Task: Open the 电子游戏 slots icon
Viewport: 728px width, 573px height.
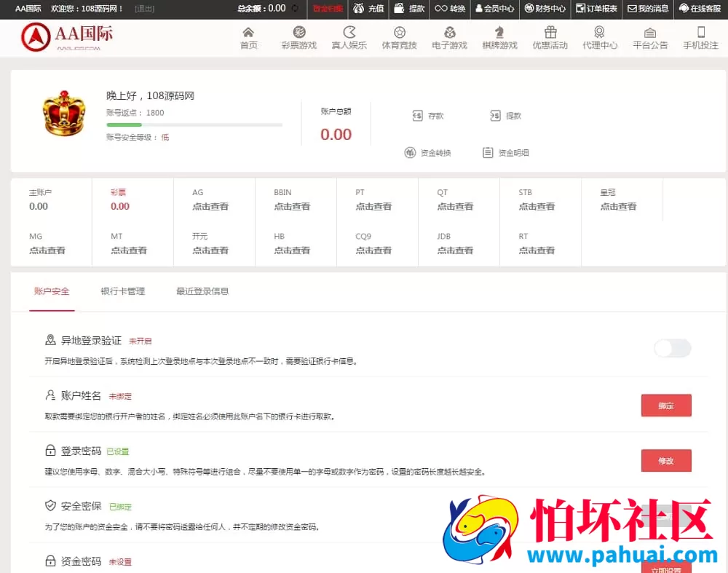Action: tap(449, 36)
